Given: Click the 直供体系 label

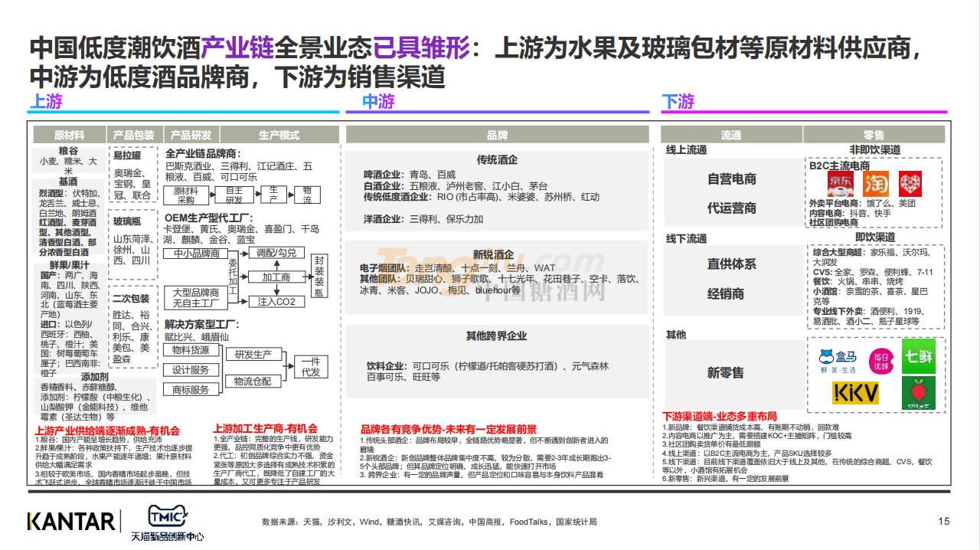Looking at the screenshot, I should [x=732, y=264].
